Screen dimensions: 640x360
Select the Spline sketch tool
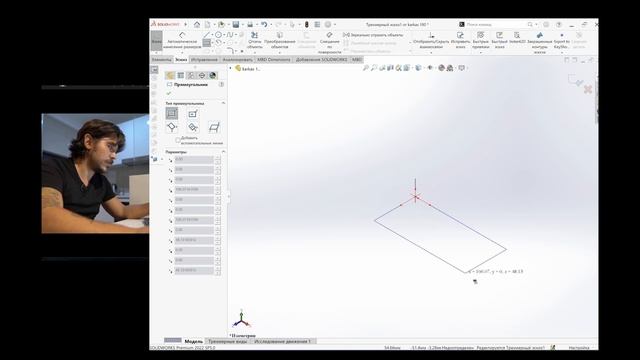click(230, 35)
